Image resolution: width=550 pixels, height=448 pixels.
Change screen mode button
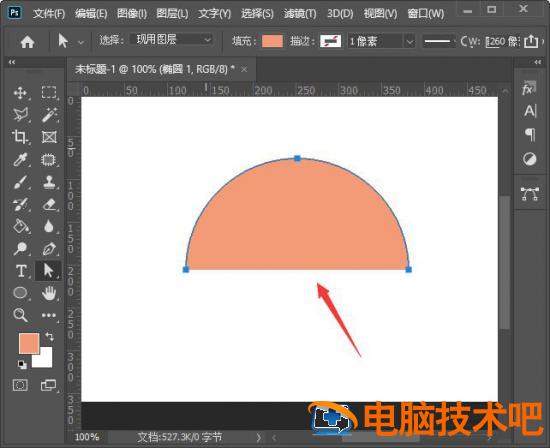tap(48, 385)
